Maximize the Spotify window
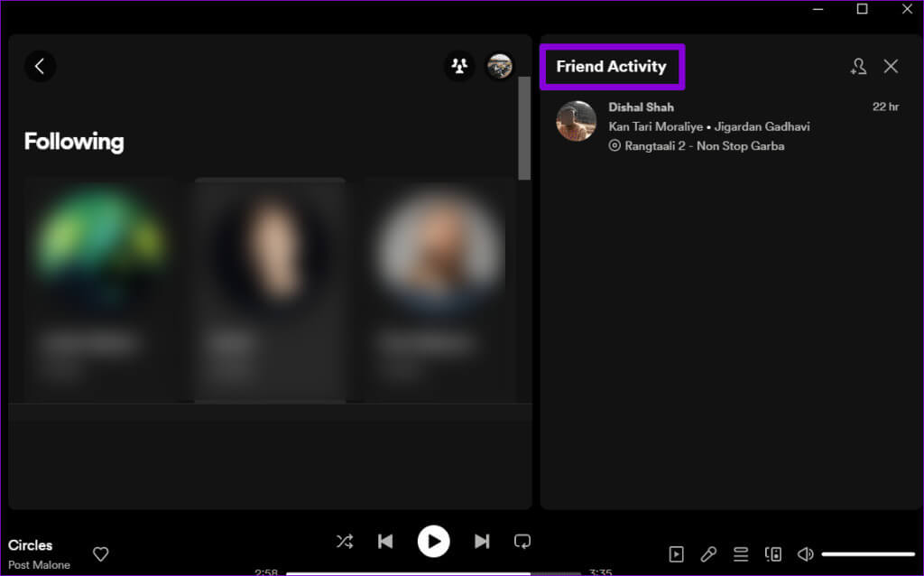 pos(862,9)
